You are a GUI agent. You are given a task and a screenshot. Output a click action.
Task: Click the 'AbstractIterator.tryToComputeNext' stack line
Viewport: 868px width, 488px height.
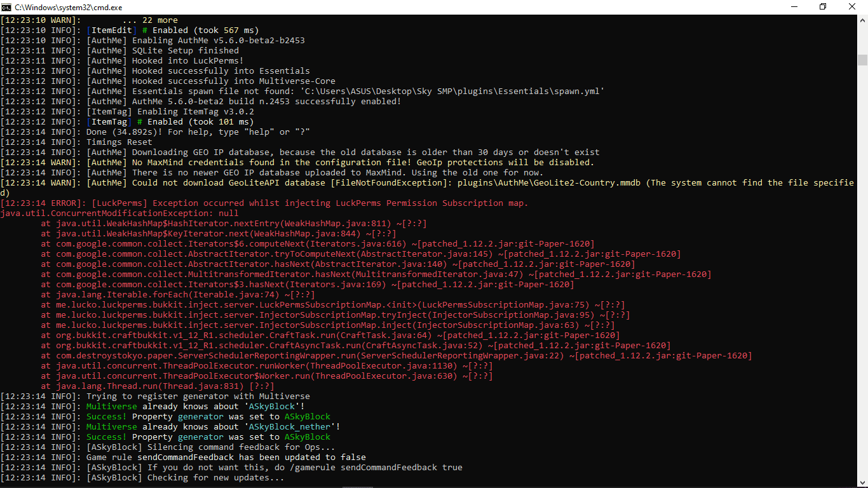[361, 254]
